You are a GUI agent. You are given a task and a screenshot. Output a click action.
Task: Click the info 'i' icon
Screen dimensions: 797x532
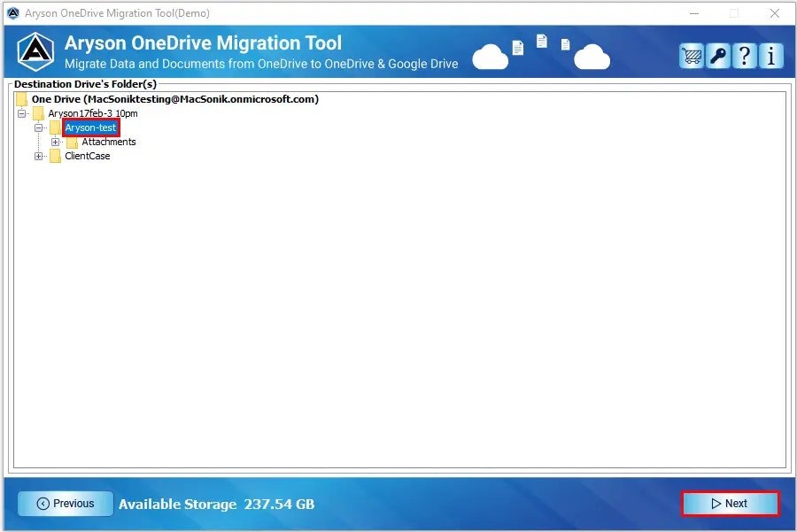[770, 56]
